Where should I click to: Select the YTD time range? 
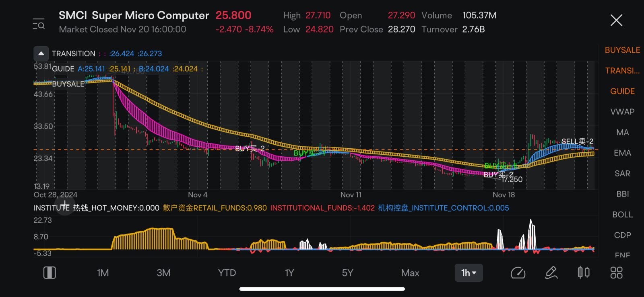[x=227, y=273]
